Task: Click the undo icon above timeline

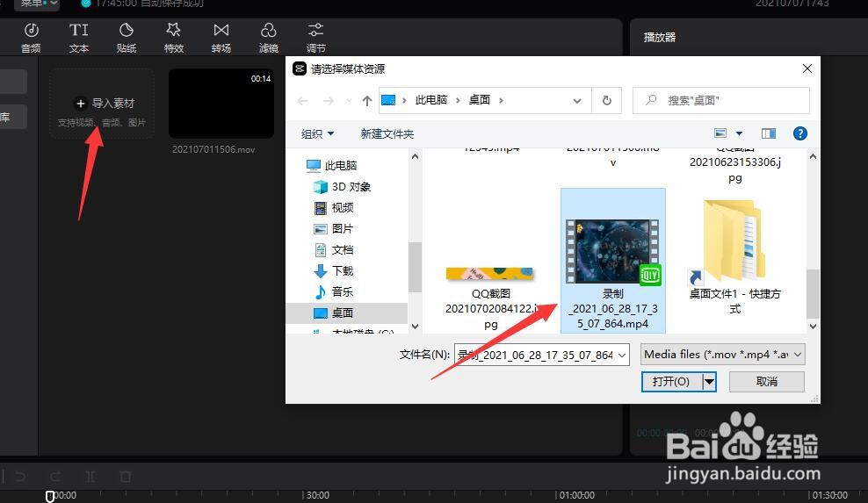Action: click(x=20, y=477)
